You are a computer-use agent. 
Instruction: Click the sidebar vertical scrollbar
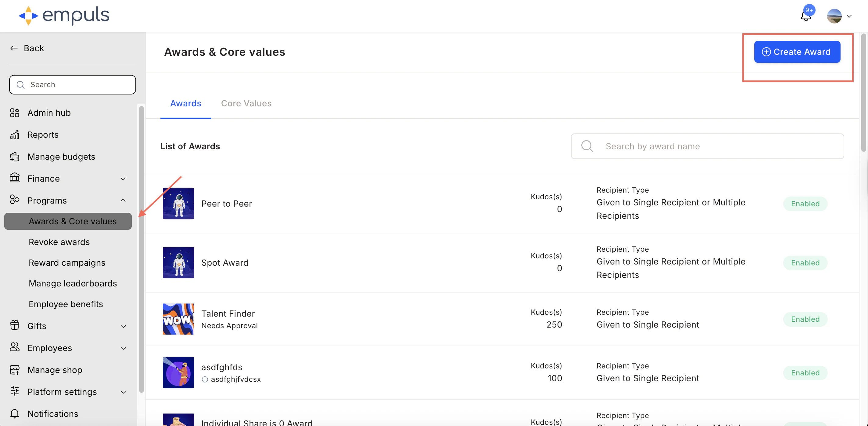click(141, 249)
